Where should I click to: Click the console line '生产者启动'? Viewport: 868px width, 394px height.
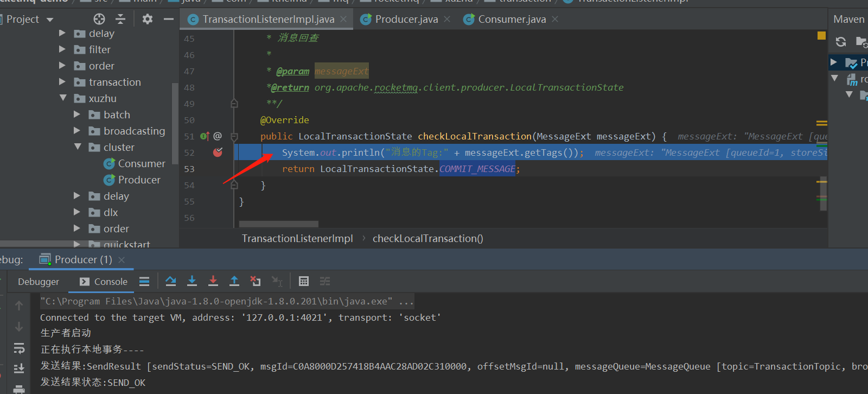click(66, 333)
